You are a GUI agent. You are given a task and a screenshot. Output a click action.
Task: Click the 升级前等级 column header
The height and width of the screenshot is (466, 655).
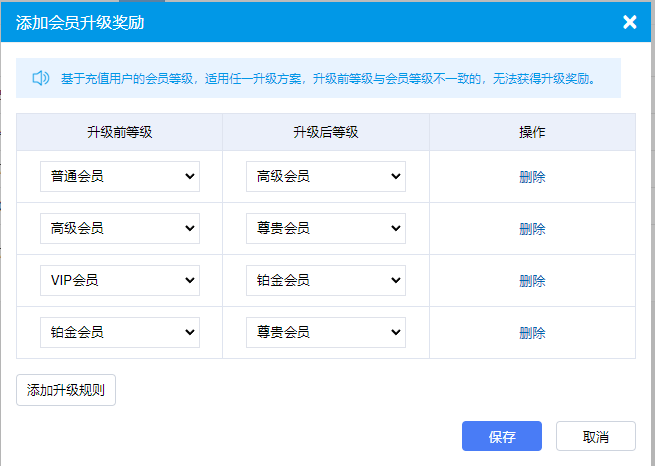coord(119,132)
